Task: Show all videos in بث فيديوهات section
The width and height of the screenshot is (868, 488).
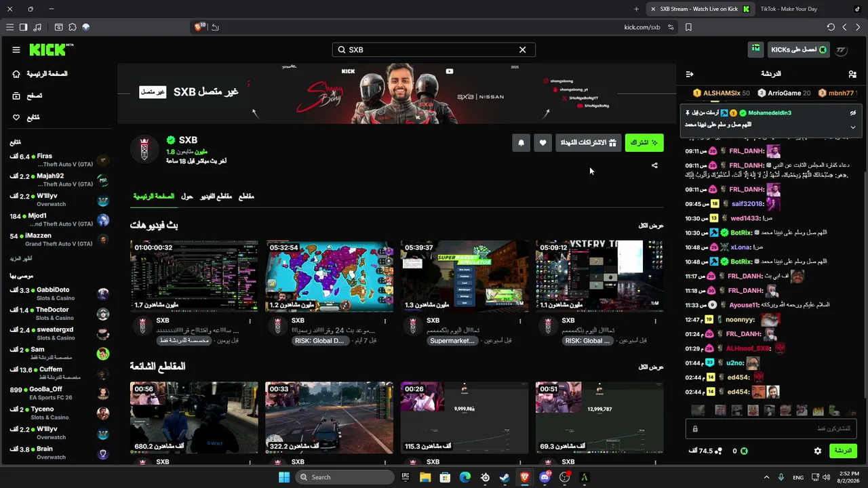Action: [x=651, y=226]
